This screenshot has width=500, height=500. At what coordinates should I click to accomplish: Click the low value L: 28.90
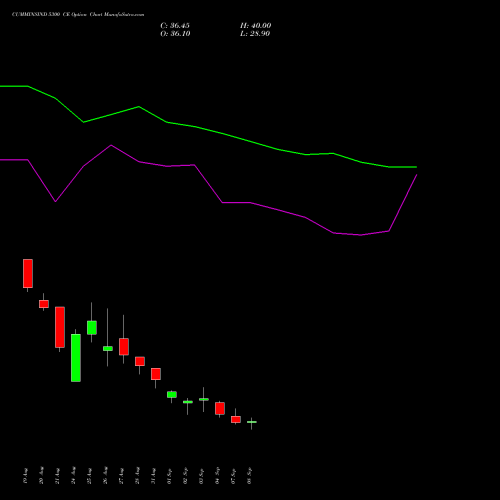pos(255,34)
